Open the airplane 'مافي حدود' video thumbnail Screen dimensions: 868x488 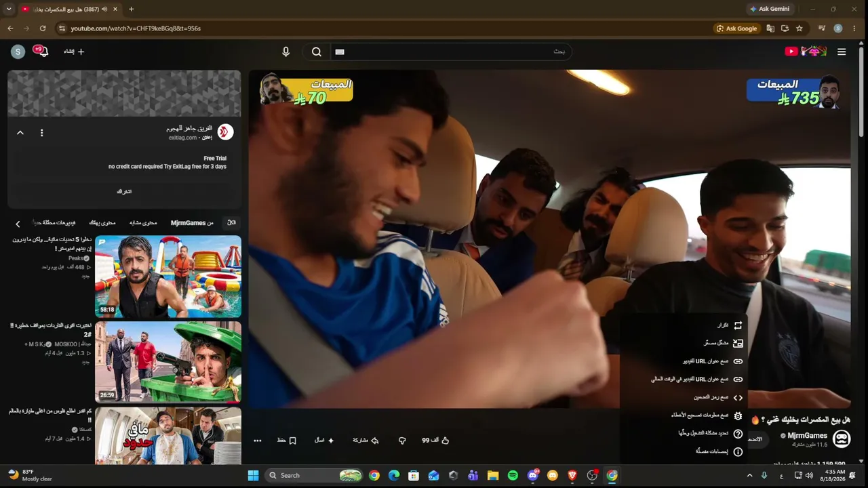click(x=168, y=435)
